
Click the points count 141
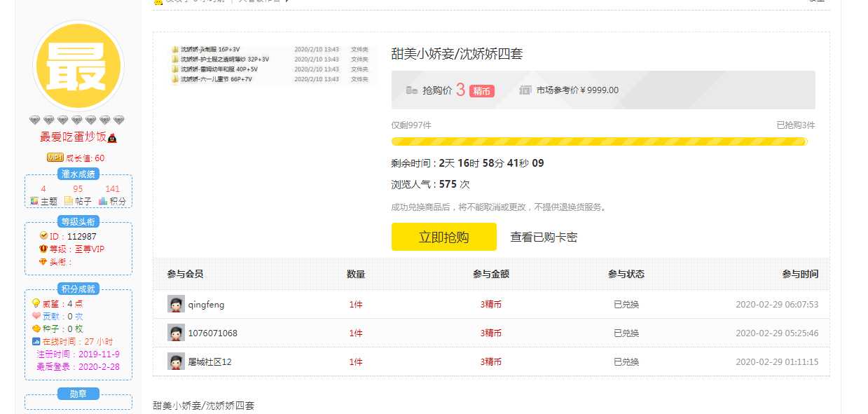pyautogui.click(x=113, y=189)
